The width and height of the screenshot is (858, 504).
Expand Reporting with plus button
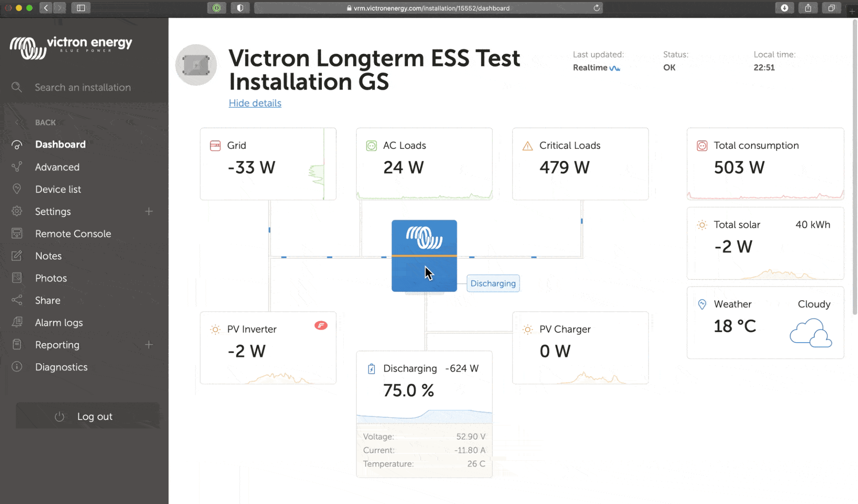[x=149, y=344]
